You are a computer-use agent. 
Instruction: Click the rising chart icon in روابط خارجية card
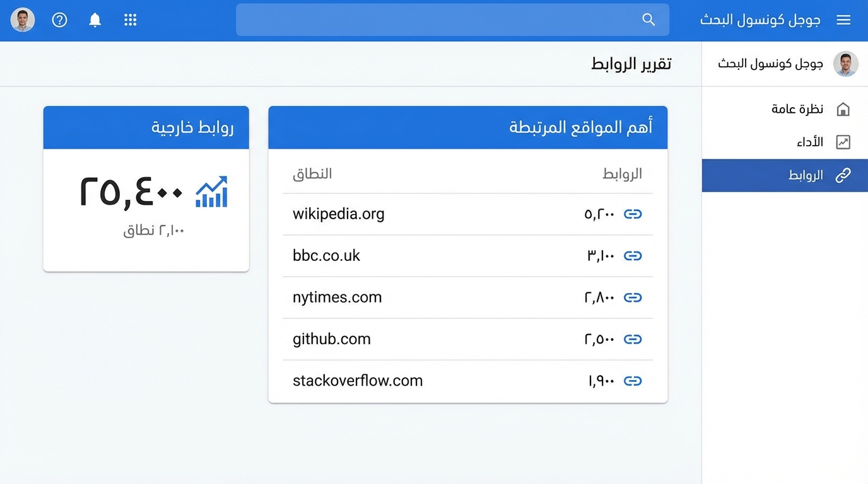pos(211,192)
